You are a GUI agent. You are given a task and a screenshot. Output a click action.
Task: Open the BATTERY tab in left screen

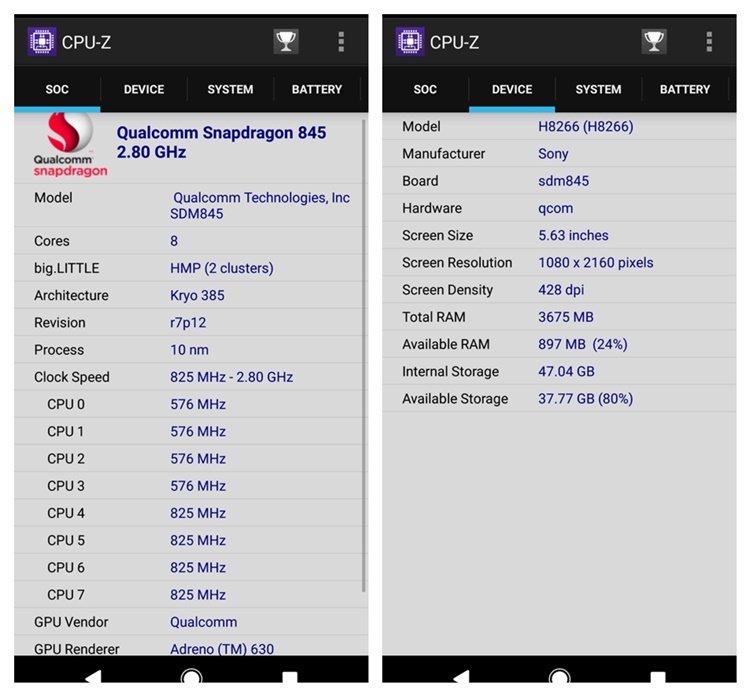click(317, 89)
